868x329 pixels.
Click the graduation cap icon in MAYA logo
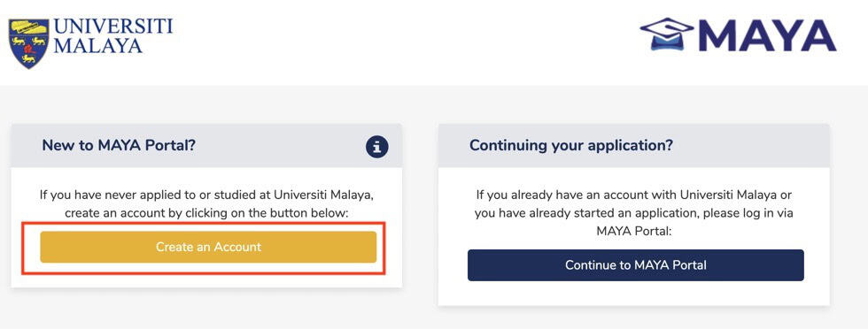(x=667, y=34)
